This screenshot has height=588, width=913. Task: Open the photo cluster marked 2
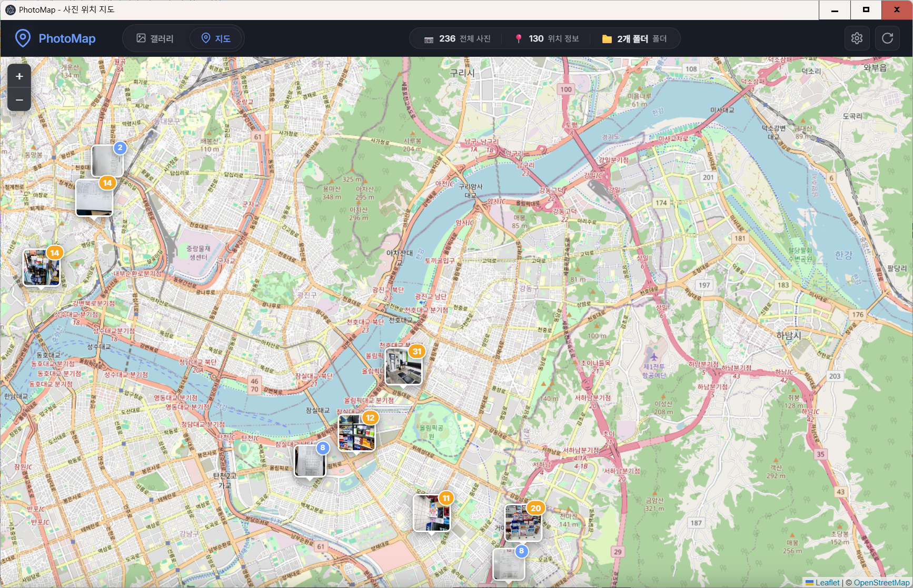107,161
